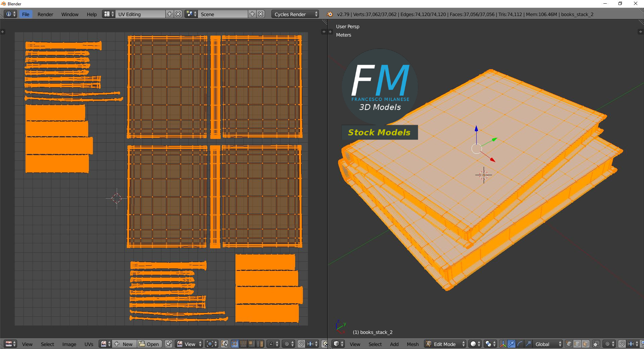Pin the image in UV editor
644x349 pixels.
click(168, 344)
